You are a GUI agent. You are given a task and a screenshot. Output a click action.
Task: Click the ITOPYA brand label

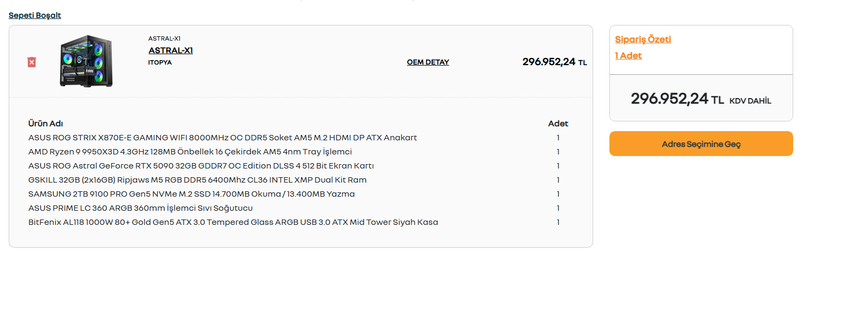(x=160, y=62)
